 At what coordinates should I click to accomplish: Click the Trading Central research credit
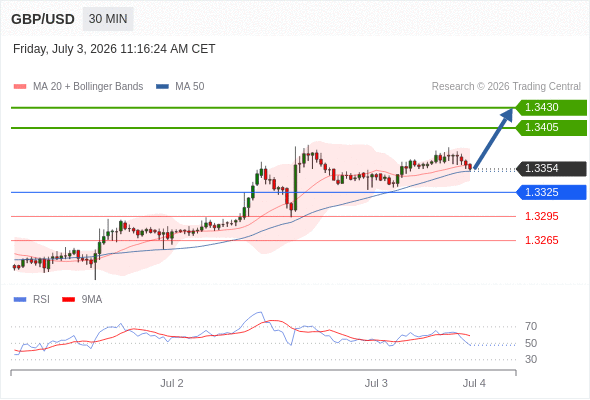click(506, 87)
